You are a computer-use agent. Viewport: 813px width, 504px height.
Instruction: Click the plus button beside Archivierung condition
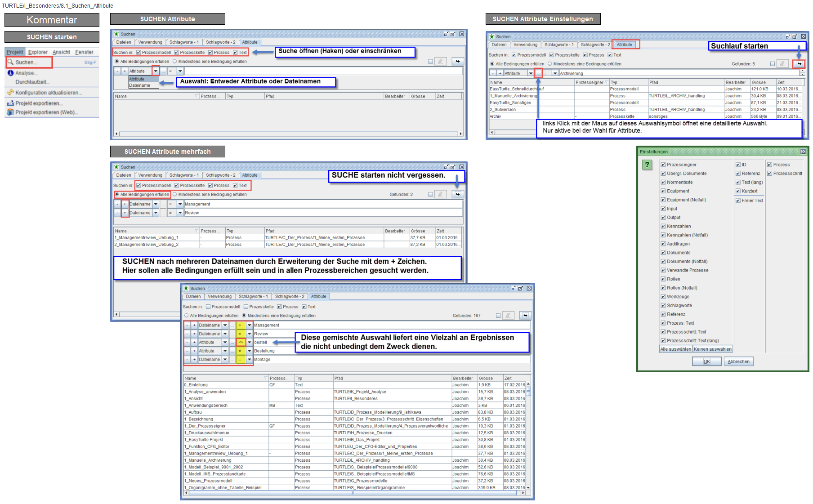[x=500, y=73]
